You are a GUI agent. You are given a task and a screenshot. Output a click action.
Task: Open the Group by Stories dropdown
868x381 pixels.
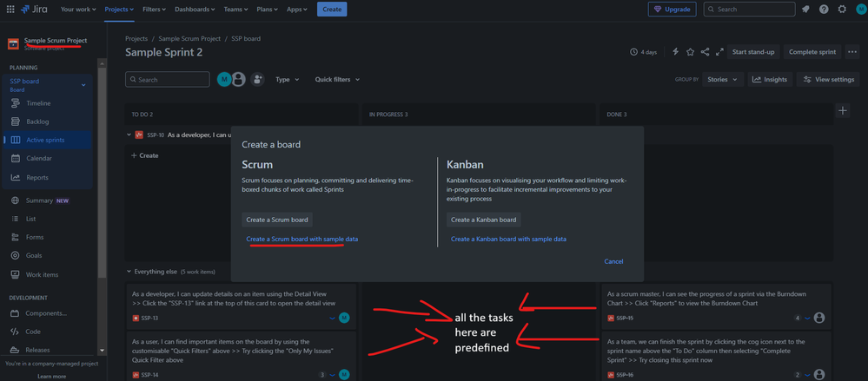coord(722,80)
